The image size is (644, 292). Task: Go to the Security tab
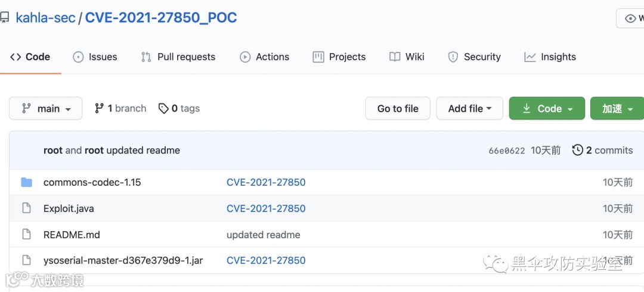click(474, 57)
